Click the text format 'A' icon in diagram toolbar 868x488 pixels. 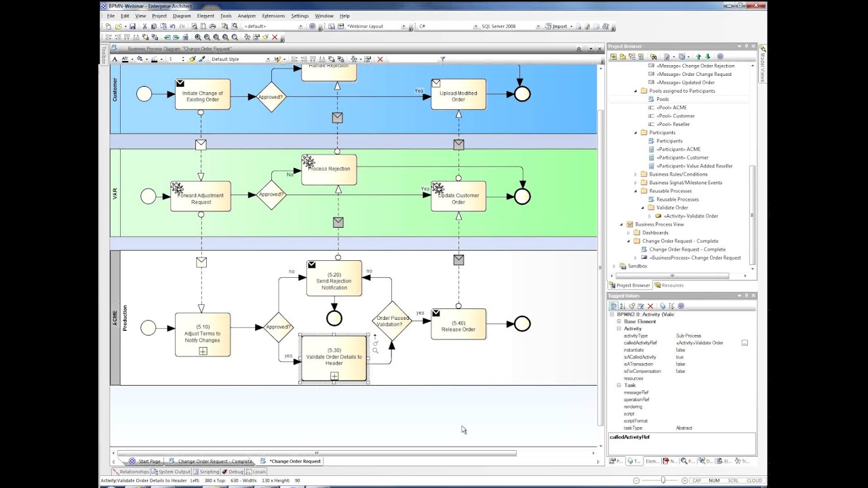tap(115, 59)
